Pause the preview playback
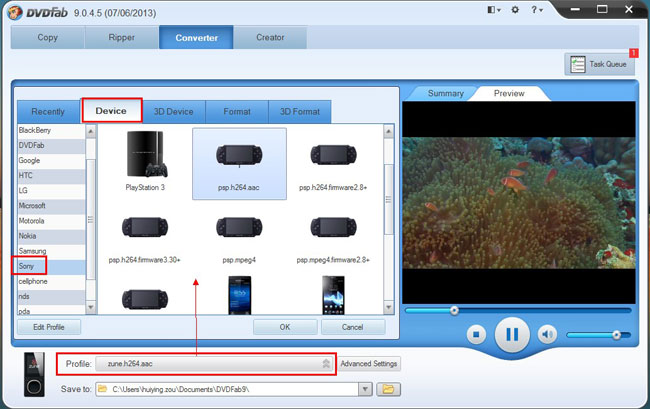 pyautogui.click(x=512, y=334)
